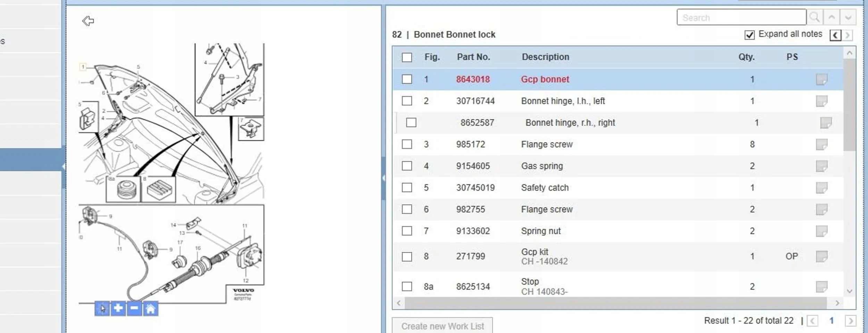Screen dimensions: 868x333
Task: Click part number 30716744
Action: [475, 101]
